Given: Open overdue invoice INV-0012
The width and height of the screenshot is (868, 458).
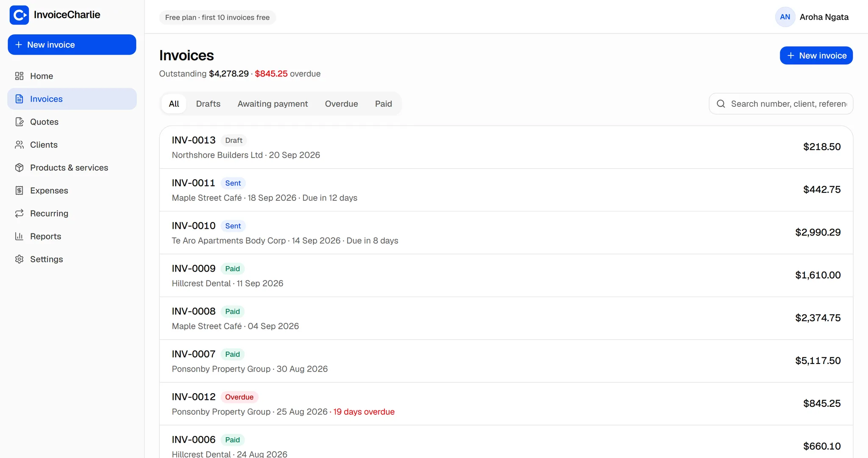Looking at the screenshot, I should point(506,404).
